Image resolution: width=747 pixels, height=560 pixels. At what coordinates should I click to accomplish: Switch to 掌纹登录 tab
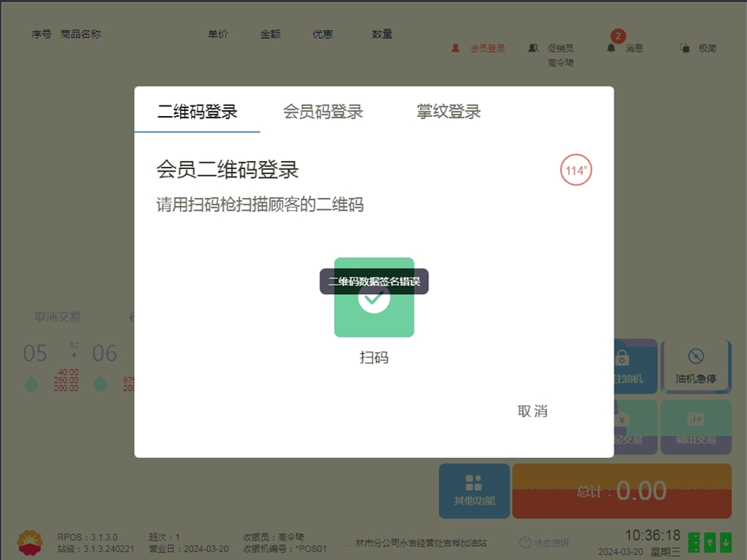pyautogui.click(x=448, y=112)
